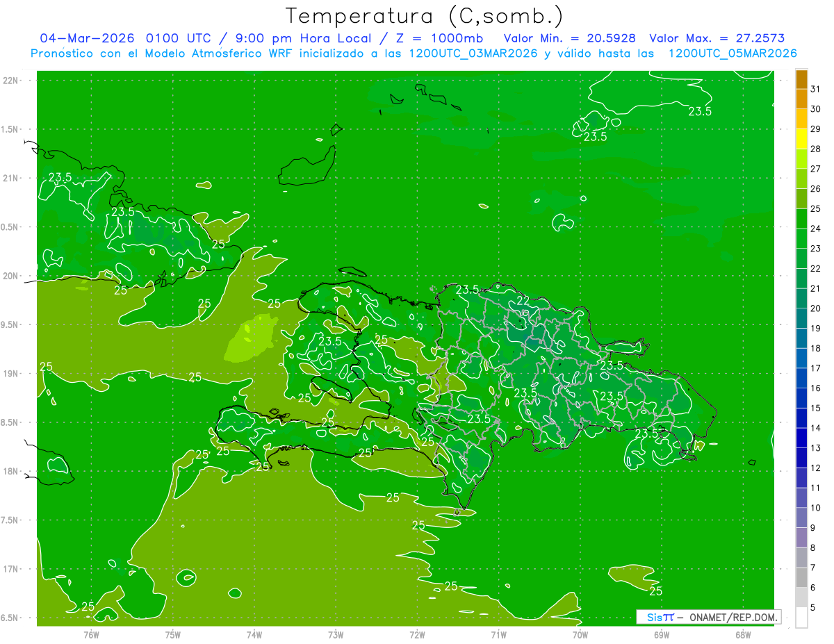Click the legend label "7"

(x=813, y=568)
